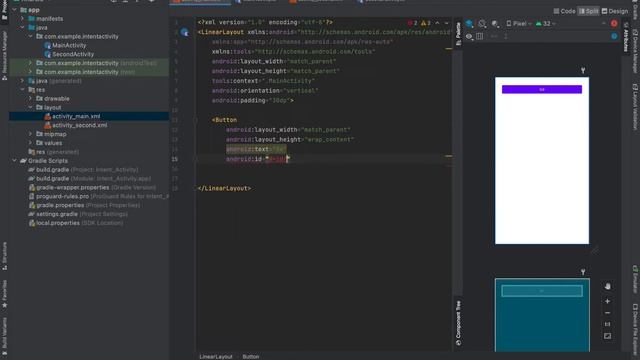
Task: Open local.properties file
Action: 76,223
